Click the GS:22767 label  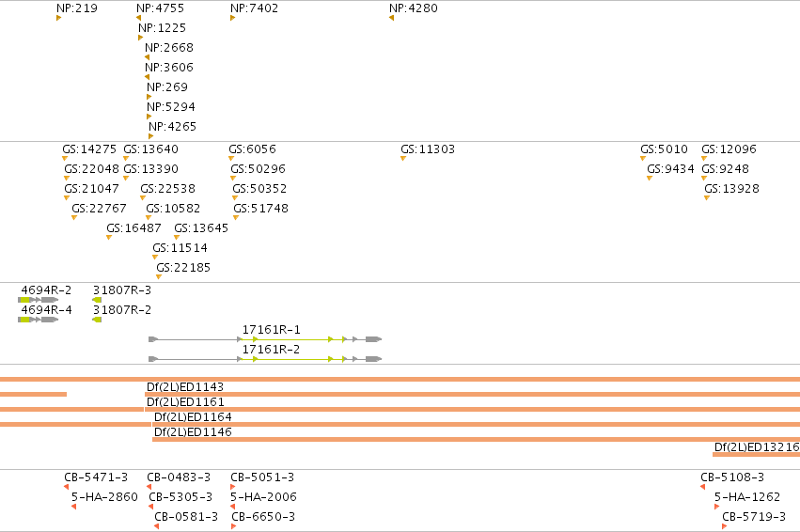point(99,209)
